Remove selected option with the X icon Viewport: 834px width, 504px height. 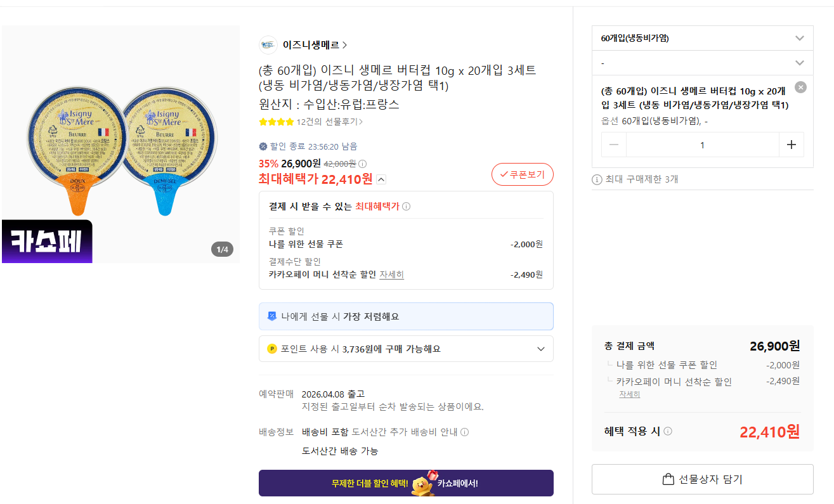(800, 87)
